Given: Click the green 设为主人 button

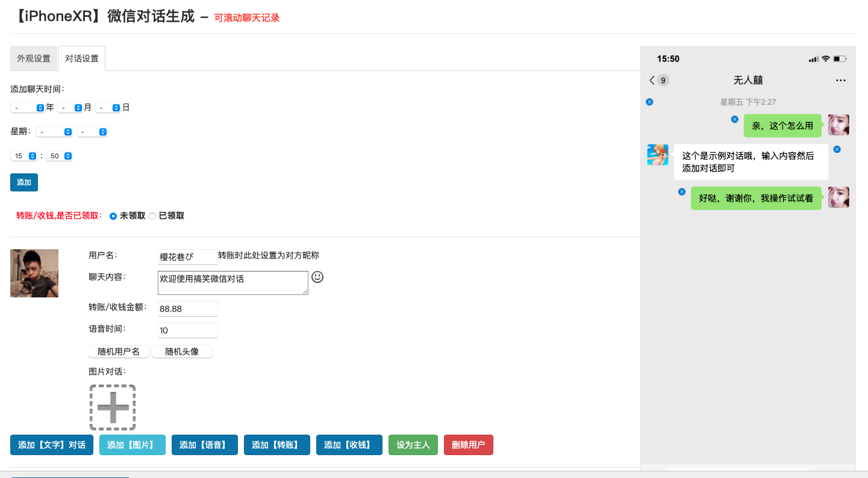Looking at the screenshot, I should click(413, 445).
